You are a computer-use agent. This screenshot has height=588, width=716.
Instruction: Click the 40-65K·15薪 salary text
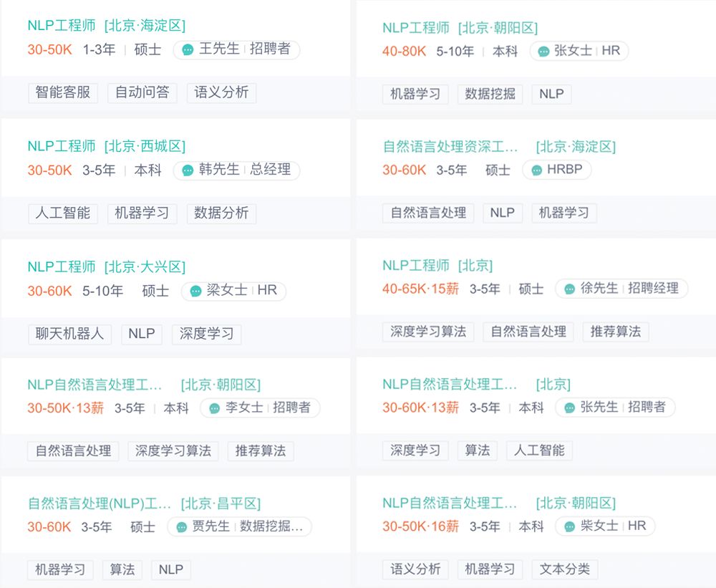(x=420, y=289)
